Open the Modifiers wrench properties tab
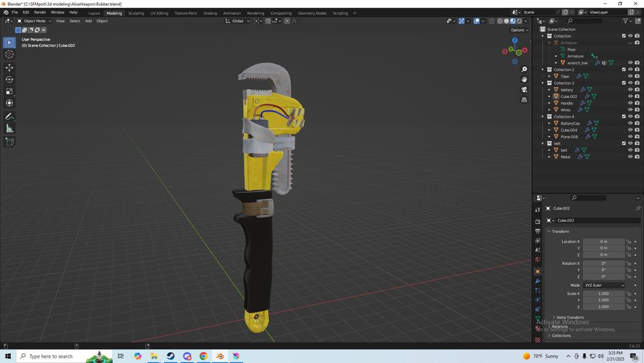Screen dimensions: 644x363 pyautogui.click(x=538, y=281)
